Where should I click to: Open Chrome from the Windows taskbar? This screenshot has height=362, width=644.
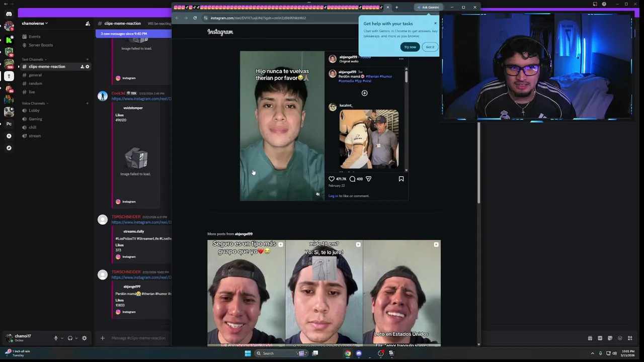348,353
